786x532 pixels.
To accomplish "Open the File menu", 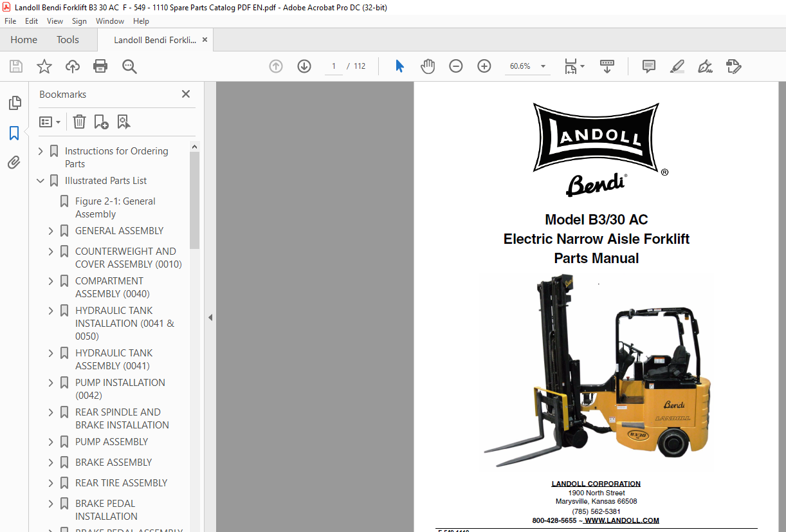I will [x=10, y=21].
